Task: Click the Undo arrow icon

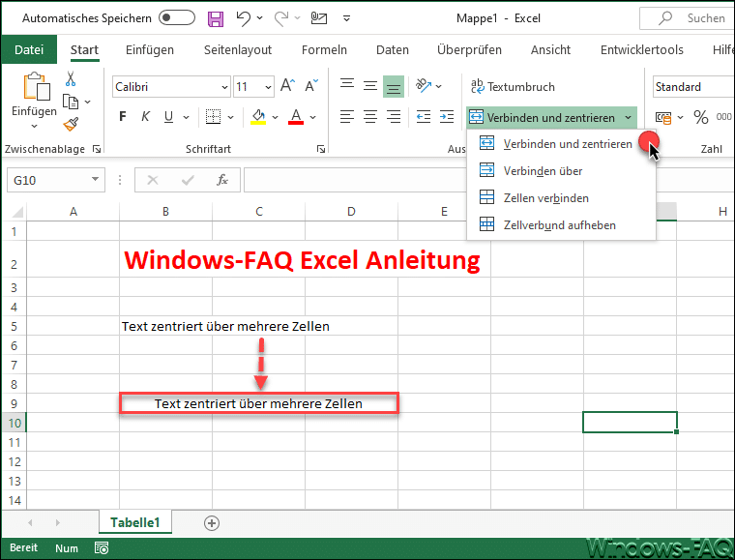Action: coord(244,18)
